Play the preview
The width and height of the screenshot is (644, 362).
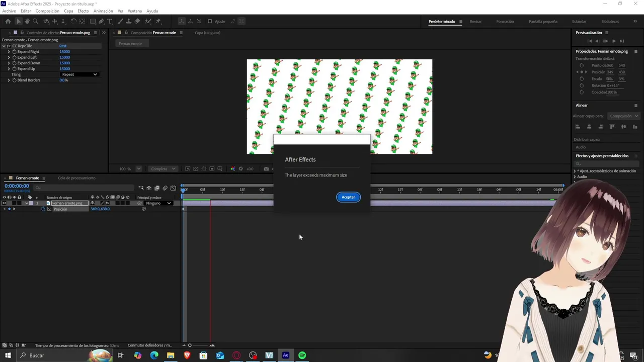coord(605,41)
